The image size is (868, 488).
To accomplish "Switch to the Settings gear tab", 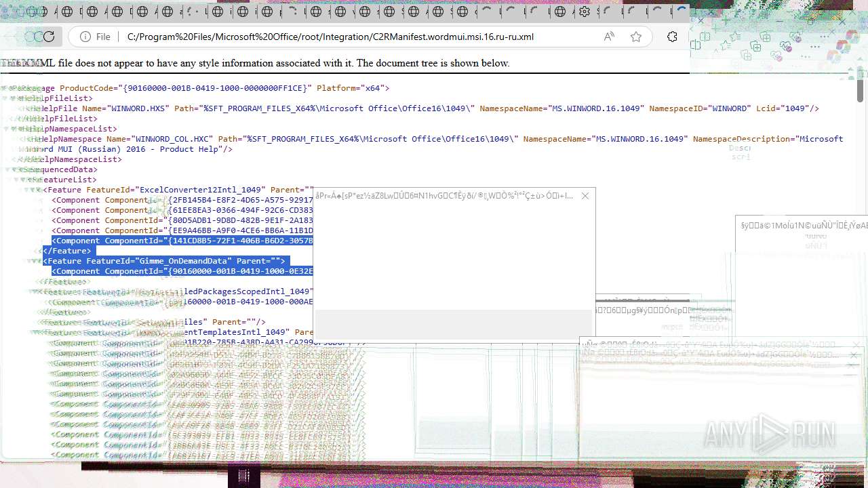I will [585, 12].
